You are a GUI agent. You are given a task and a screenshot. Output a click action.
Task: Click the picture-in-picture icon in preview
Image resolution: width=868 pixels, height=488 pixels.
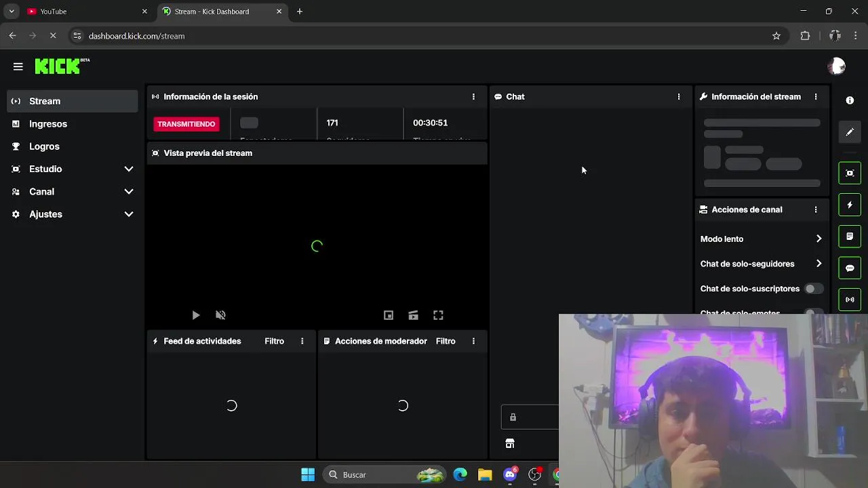click(389, 315)
